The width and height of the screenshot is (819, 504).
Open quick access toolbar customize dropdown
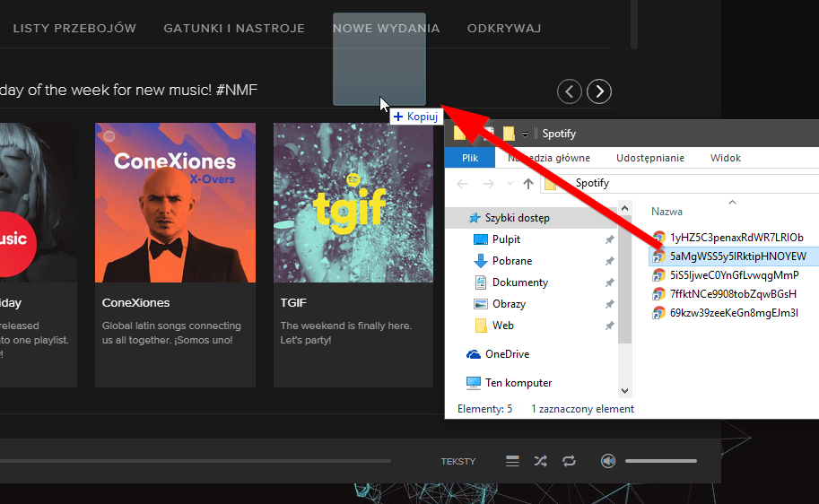click(x=525, y=135)
